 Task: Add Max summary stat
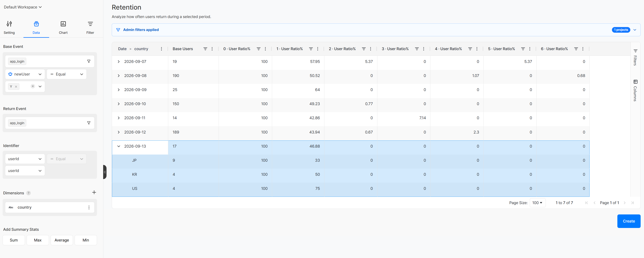tap(38, 240)
